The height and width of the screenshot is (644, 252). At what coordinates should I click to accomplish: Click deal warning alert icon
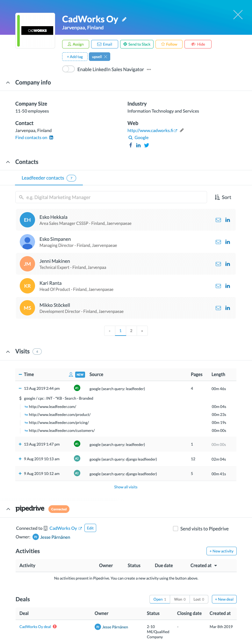point(55,626)
